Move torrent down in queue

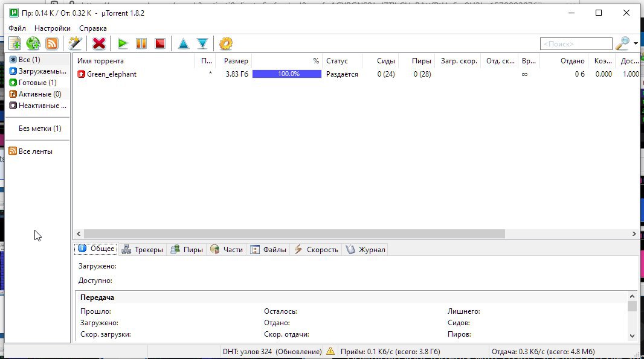click(202, 43)
